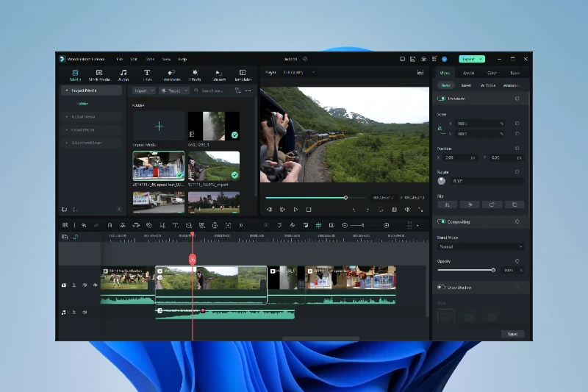Viewport: 588px width, 392px height.
Task: Click the Transform keyframe diamond icon
Action: [517, 99]
